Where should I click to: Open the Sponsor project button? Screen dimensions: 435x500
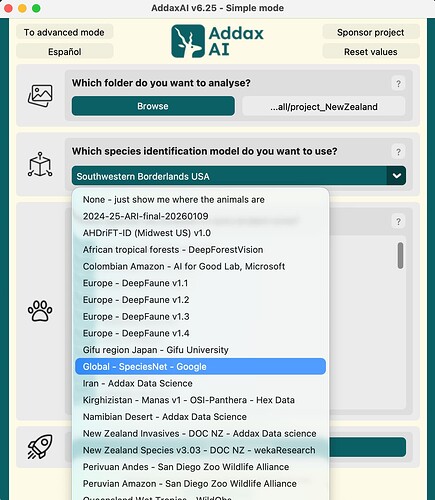point(371,32)
